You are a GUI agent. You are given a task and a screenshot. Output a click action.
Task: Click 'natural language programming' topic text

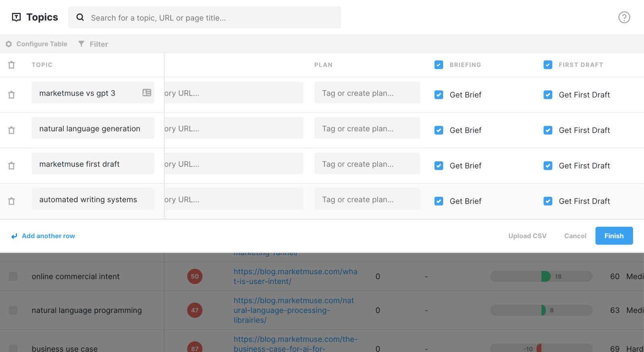point(87,310)
